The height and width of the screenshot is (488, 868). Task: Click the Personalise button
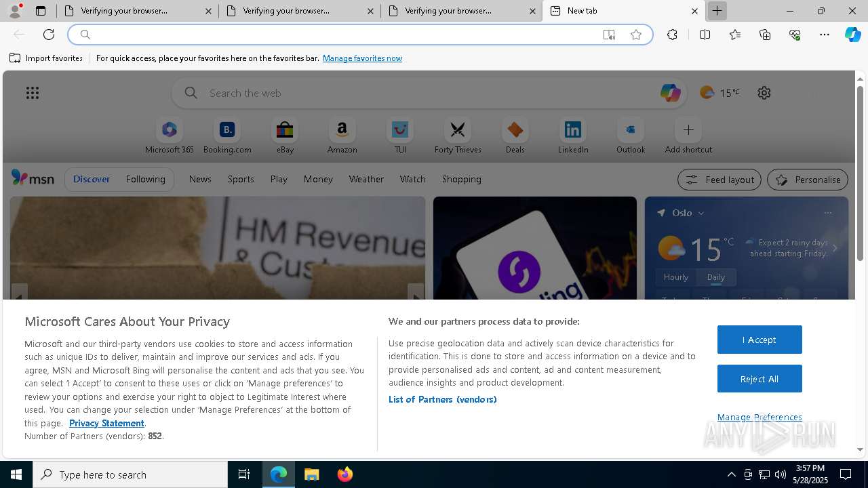[x=808, y=180]
